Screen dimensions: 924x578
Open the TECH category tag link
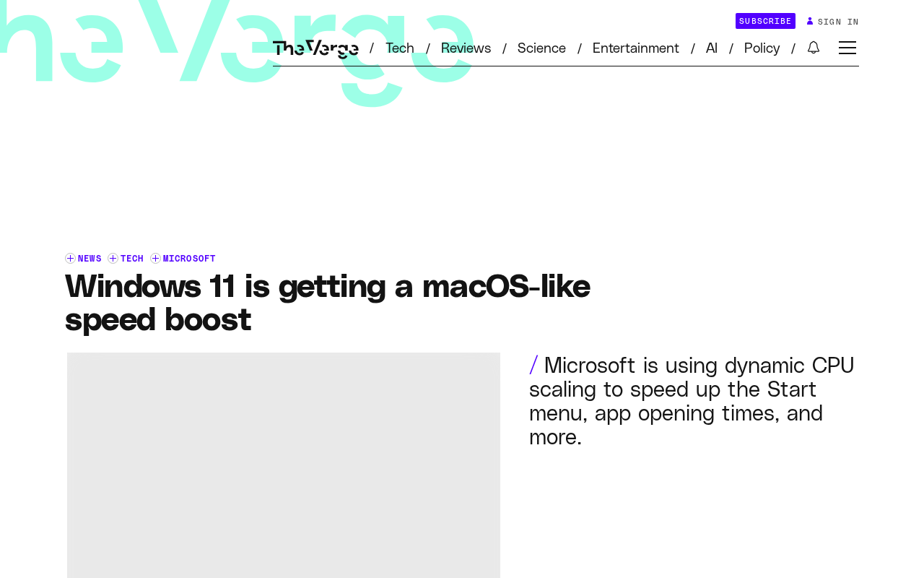coord(132,259)
